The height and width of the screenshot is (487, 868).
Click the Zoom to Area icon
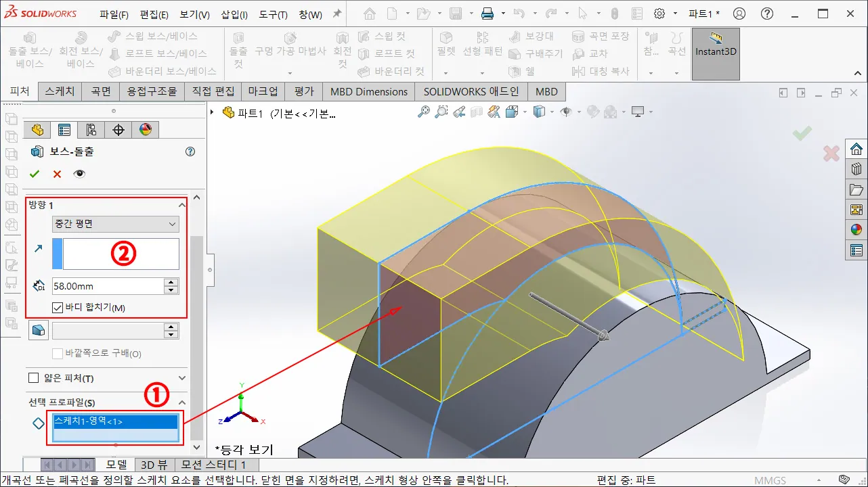tap(441, 112)
